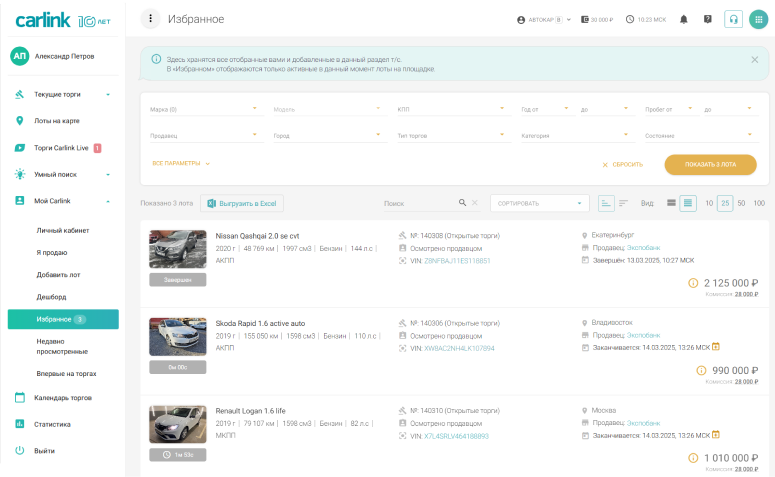Screen dimensions: 775x477
Task: Click the wallet balance 30 000 ₽
Action: pyautogui.click(x=596, y=19)
